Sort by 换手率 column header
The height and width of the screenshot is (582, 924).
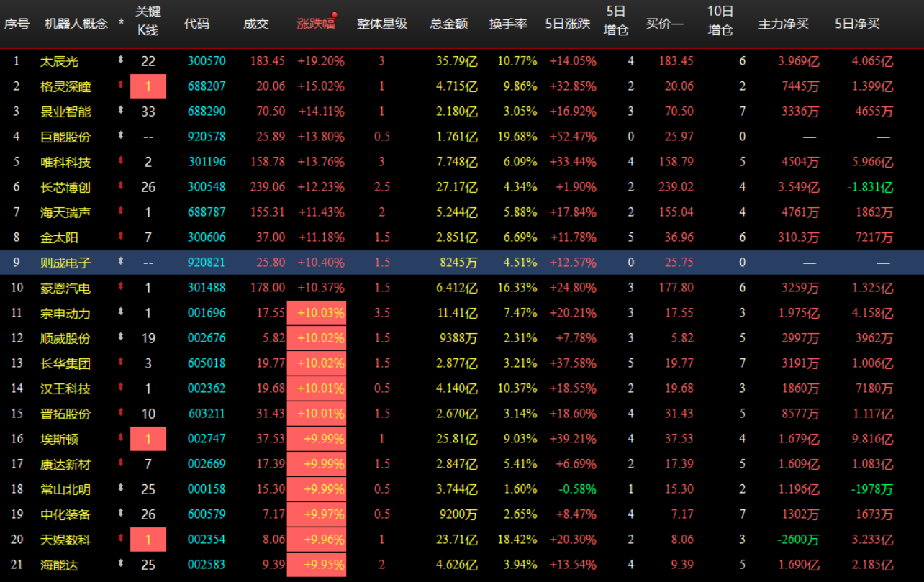click(x=508, y=24)
